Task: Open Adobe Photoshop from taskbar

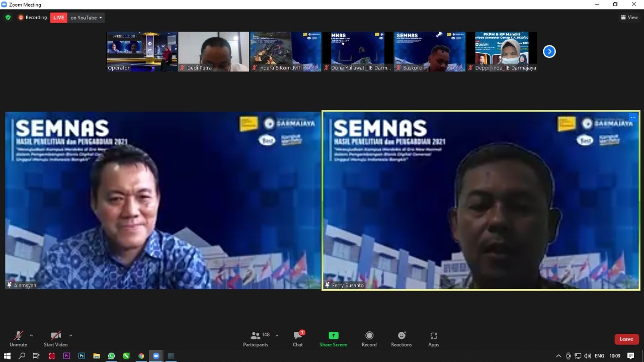Action: pyautogui.click(x=82, y=356)
